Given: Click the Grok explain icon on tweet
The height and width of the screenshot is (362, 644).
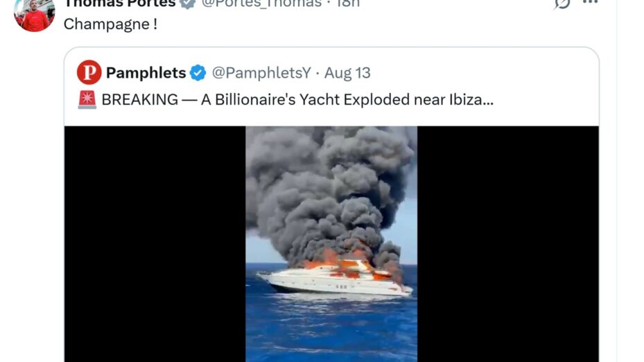Looking at the screenshot, I should pyautogui.click(x=562, y=3).
